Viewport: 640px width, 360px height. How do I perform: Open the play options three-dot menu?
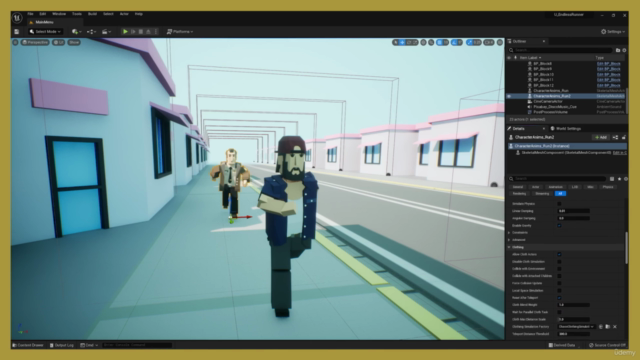pos(156,31)
